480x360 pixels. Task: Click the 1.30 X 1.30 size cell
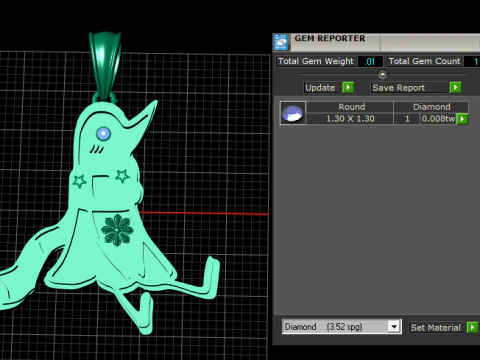coord(350,119)
